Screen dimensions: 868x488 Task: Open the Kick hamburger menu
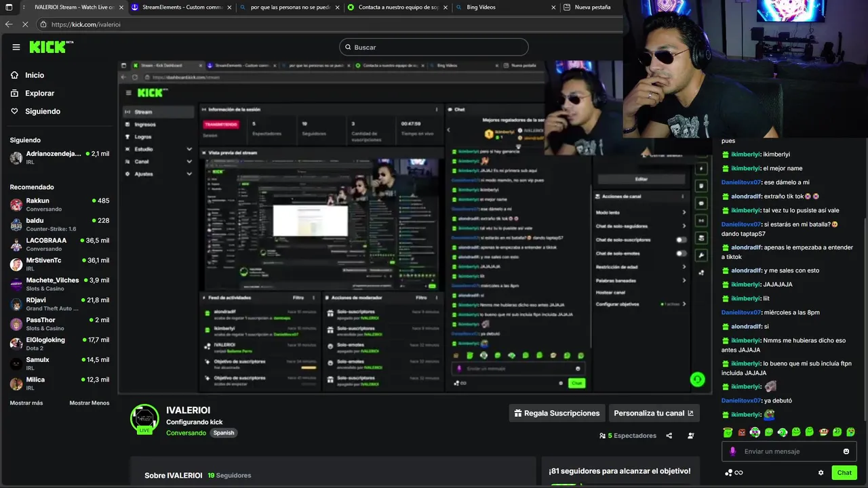16,47
